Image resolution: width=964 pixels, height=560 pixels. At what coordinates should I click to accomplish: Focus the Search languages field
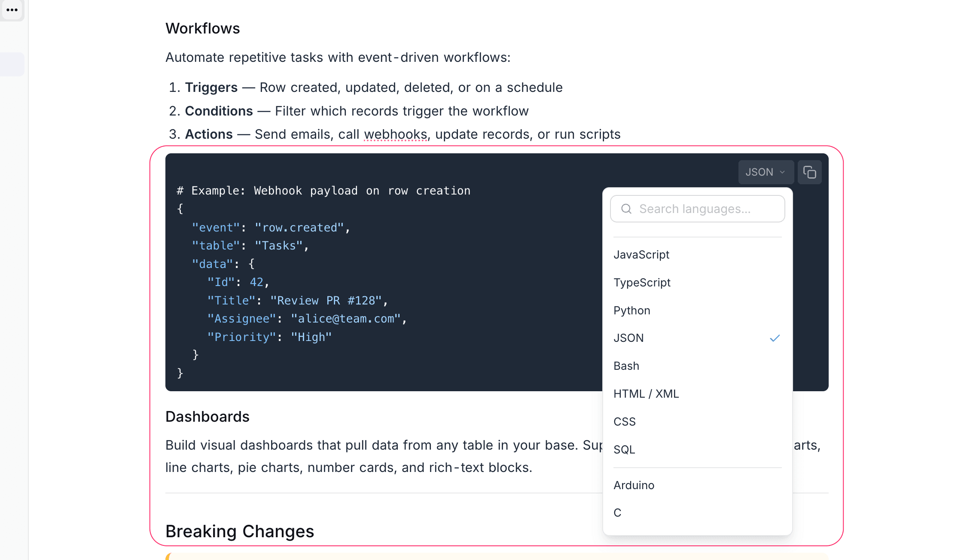(x=705, y=209)
